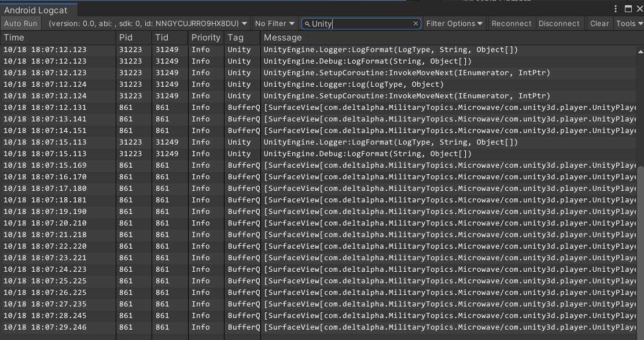Select the Android Logcat tab
The width and height of the screenshot is (644, 340).
[x=36, y=10]
